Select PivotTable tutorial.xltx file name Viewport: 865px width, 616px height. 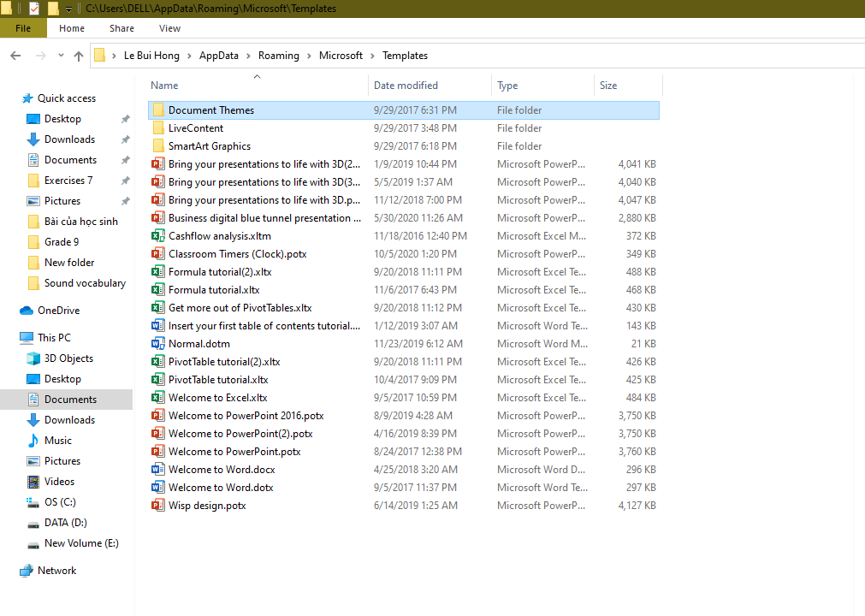218,379
